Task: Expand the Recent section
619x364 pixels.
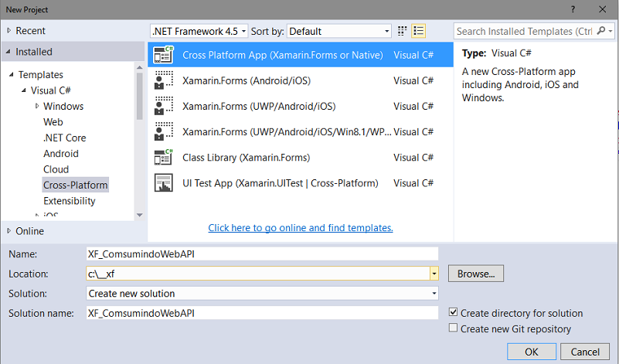Action: tap(9, 31)
